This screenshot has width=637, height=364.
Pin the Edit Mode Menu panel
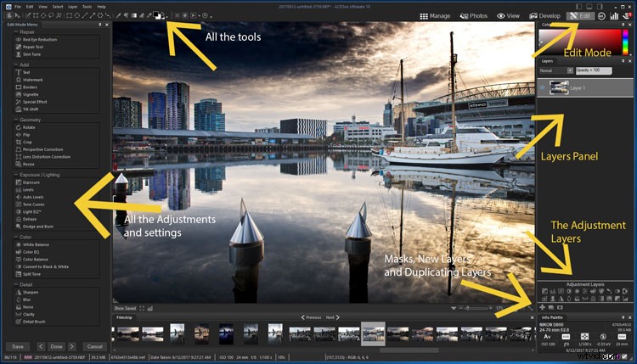pos(100,25)
